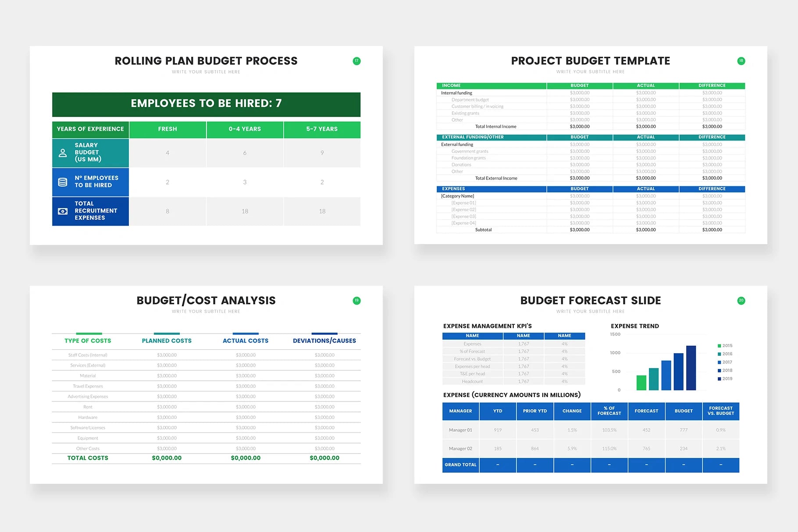Click the shortest green chart bar
798x532 pixels.
[641, 383]
